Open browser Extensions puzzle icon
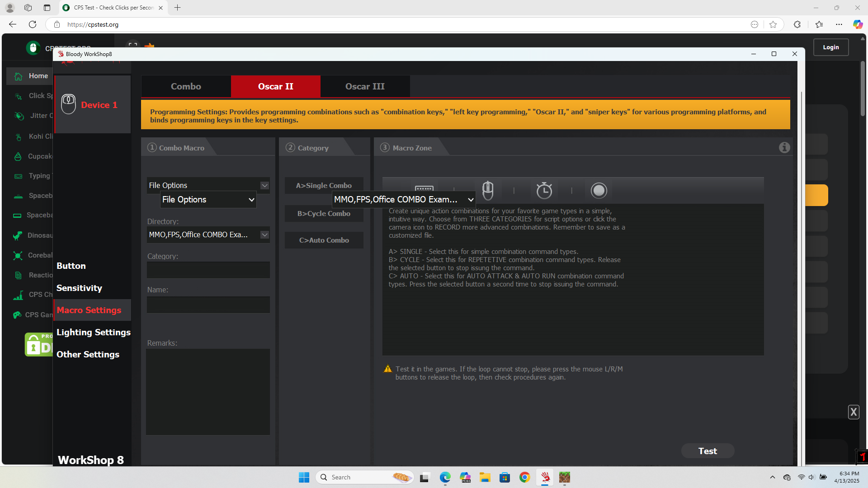 click(x=797, y=24)
